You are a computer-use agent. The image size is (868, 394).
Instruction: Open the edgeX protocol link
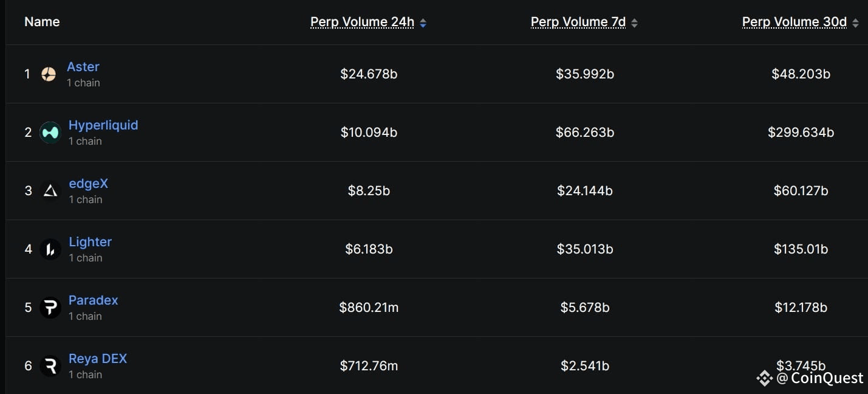click(x=88, y=184)
